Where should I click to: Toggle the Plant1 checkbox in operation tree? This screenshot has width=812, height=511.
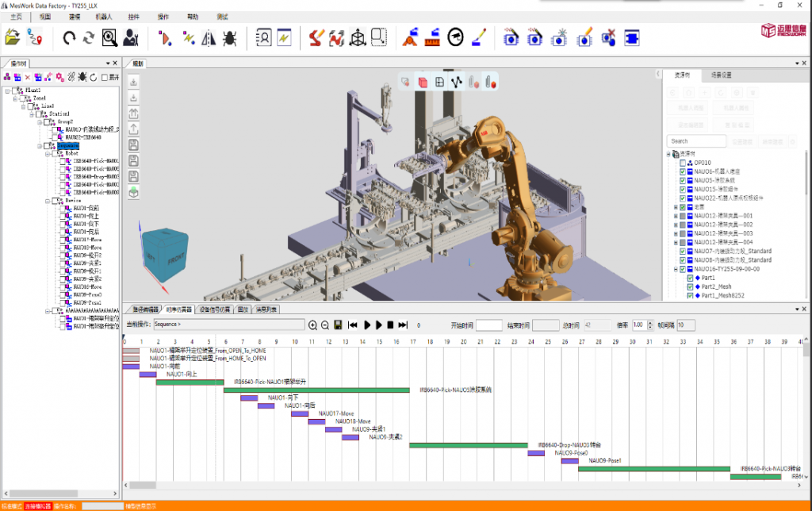(14, 90)
